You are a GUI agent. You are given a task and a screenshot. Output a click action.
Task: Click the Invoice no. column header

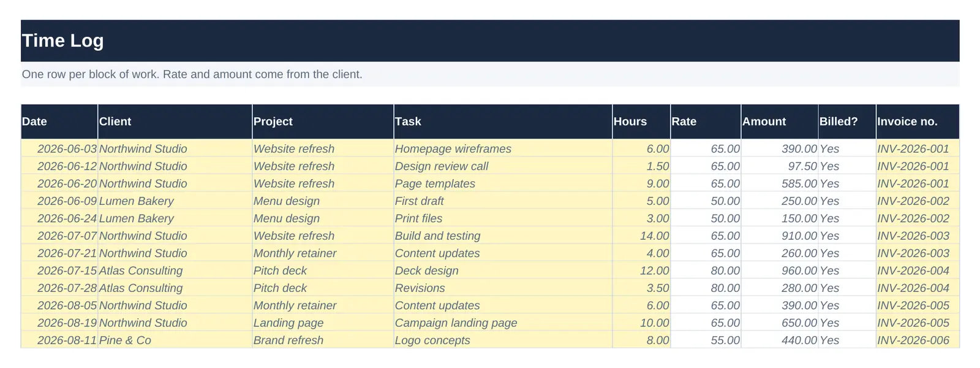click(918, 121)
